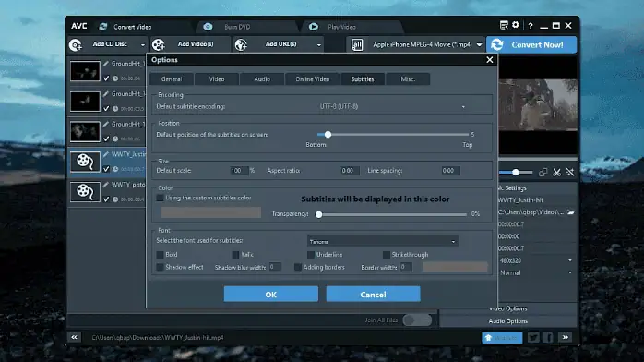Switch to the Video tab
The width and height of the screenshot is (644, 362).
tap(217, 79)
